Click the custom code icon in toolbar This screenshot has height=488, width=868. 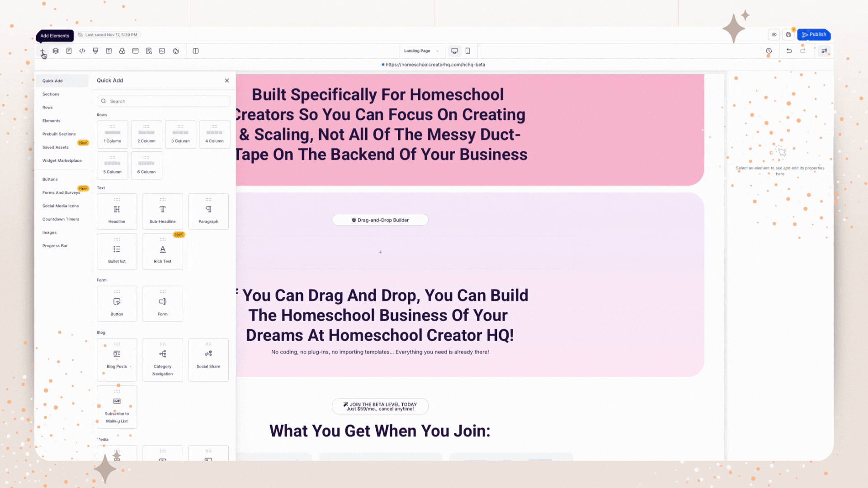coord(82,51)
